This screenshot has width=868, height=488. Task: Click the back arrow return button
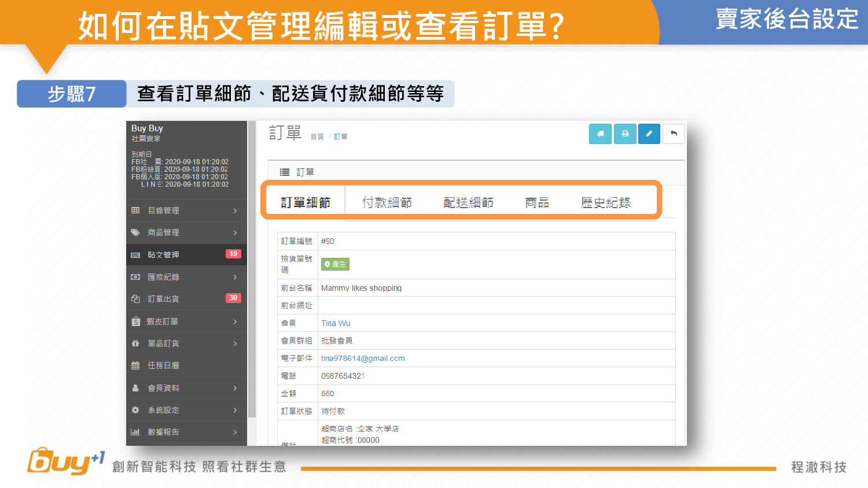pos(674,134)
